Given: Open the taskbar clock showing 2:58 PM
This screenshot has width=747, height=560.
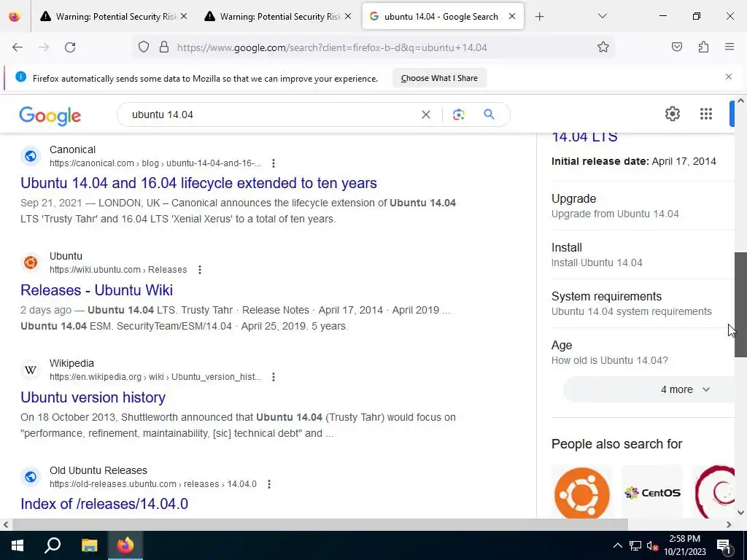Looking at the screenshot, I should (x=684, y=545).
